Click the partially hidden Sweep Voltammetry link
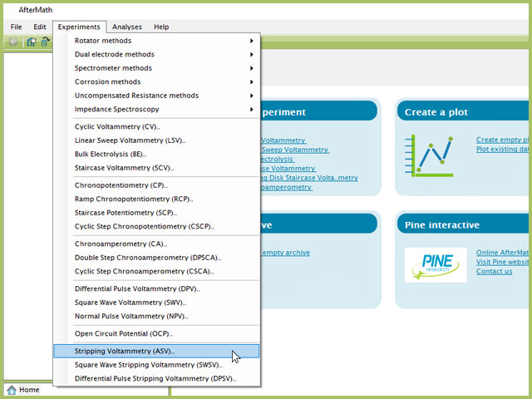532x399 pixels. (295, 150)
